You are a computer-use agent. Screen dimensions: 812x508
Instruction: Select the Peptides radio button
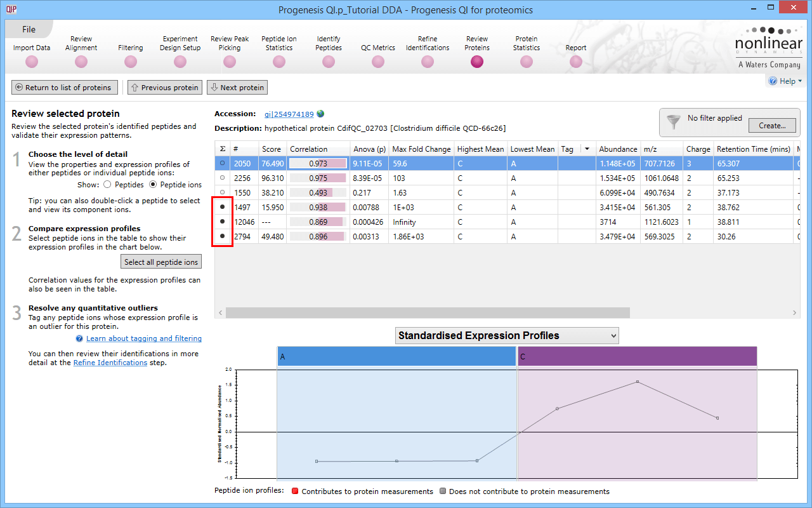107,185
